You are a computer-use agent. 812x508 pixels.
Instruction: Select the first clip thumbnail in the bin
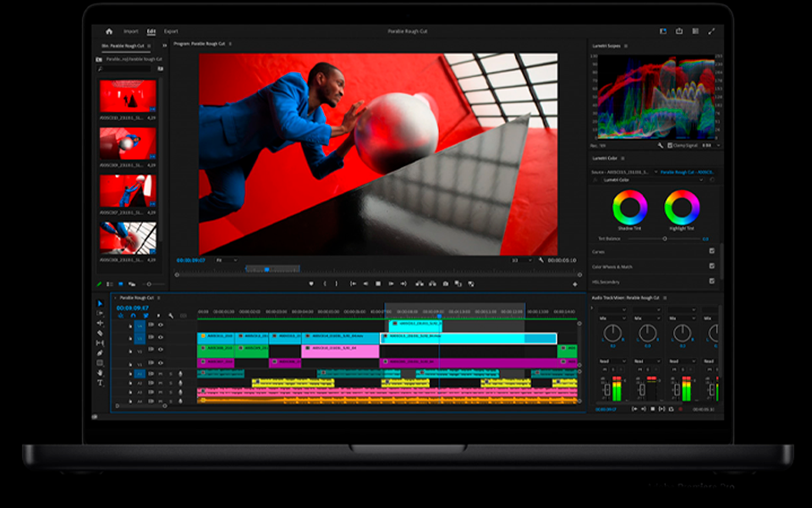[128, 97]
